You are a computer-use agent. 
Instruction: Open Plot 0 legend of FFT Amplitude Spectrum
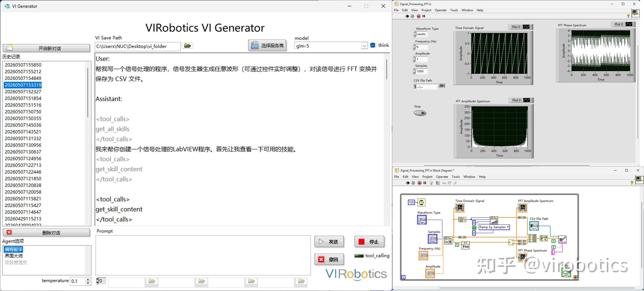point(521,100)
